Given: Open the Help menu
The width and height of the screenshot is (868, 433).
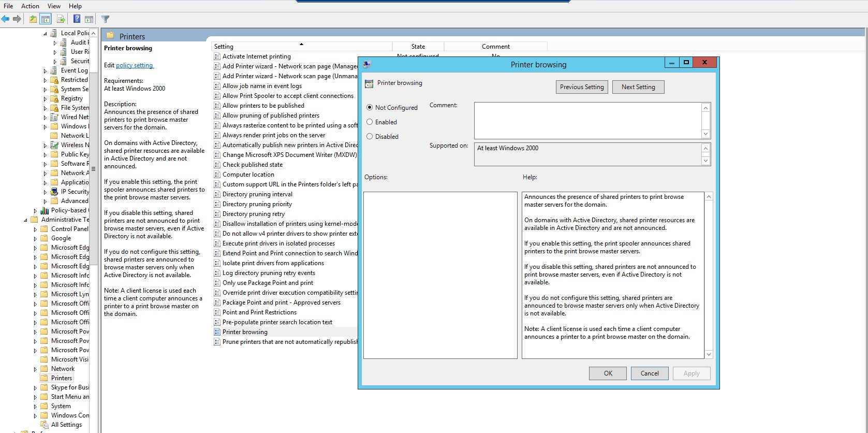Looking at the screenshot, I should pyautogui.click(x=75, y=6).
